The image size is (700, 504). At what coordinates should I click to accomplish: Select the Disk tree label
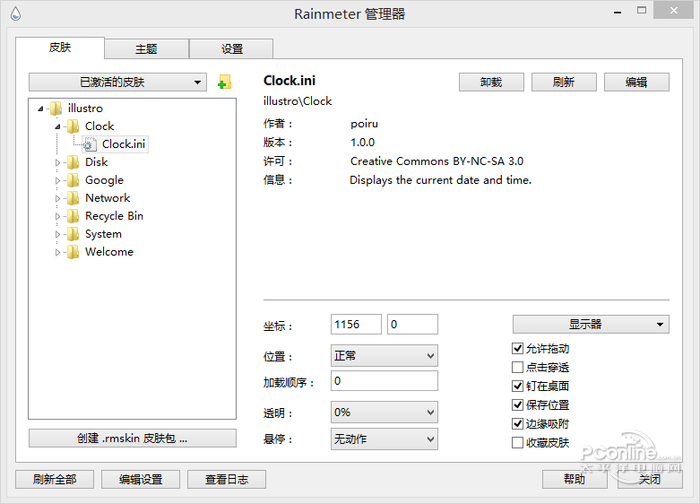coord(96,162)
